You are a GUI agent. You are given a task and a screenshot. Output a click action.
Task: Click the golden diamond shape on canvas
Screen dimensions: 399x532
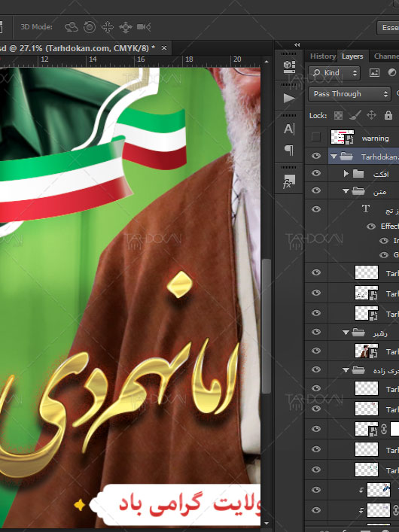click(x=180, y=284)
